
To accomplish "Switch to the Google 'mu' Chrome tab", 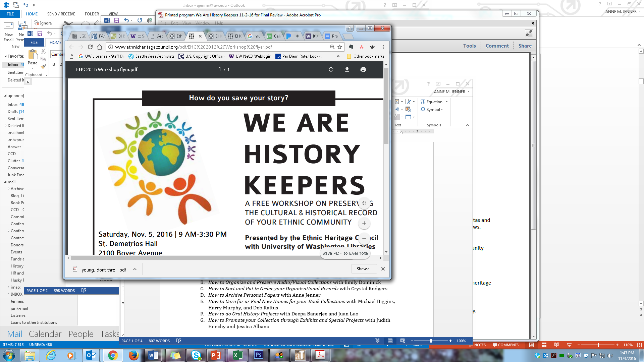I will pos(254,36).
